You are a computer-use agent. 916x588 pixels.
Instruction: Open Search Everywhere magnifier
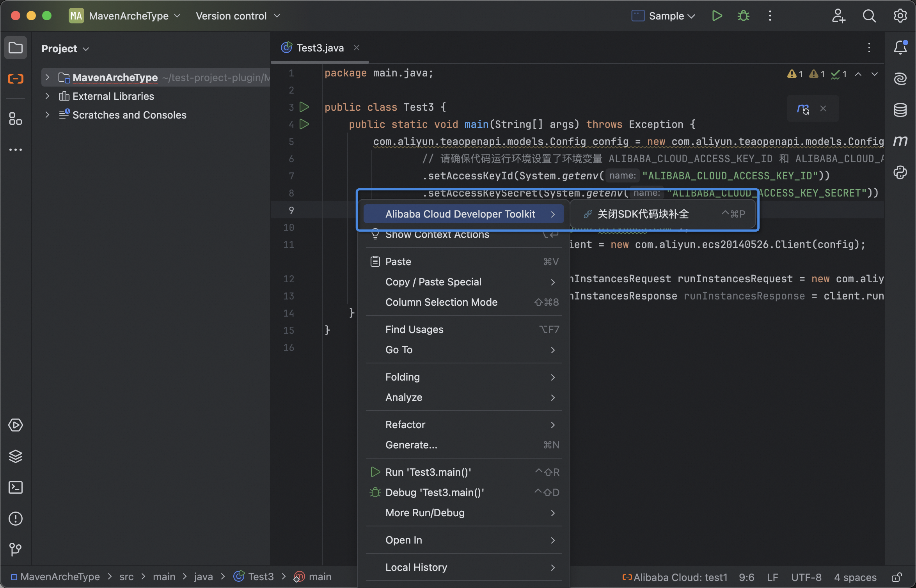[x=869, y=16]
